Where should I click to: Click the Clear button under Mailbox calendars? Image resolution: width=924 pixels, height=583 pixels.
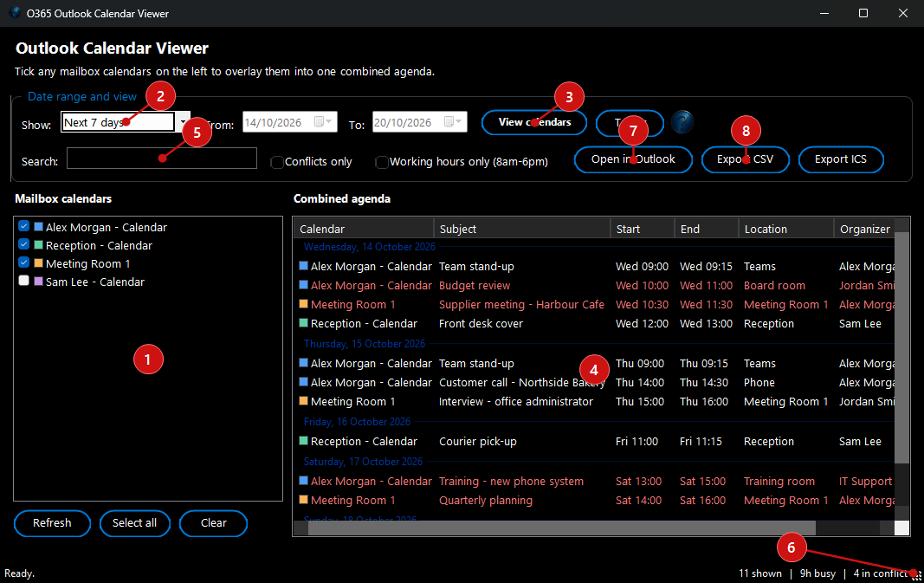click(213, 523)
